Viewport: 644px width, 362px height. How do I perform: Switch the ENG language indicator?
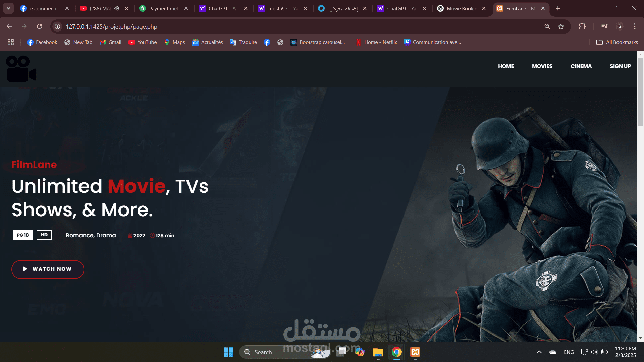click(569, 352)
